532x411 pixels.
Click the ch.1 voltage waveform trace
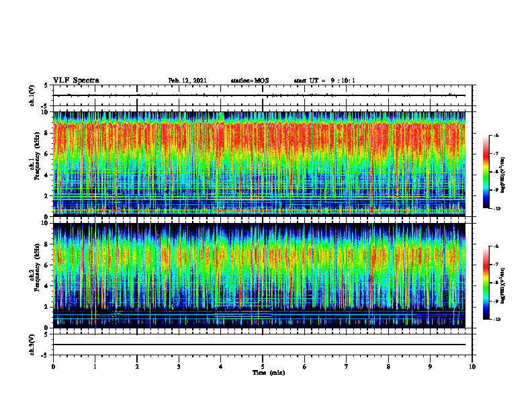pos(259,95)
